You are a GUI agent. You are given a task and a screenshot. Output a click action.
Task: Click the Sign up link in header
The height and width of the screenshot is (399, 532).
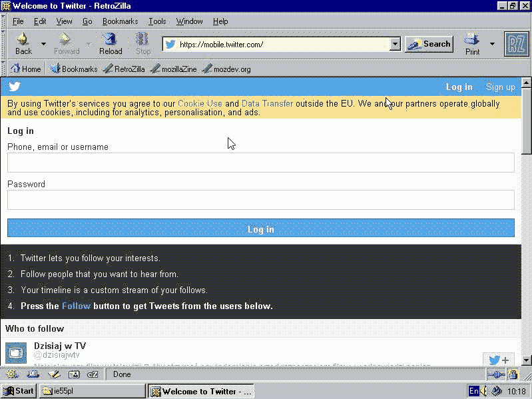coord(501,87)
